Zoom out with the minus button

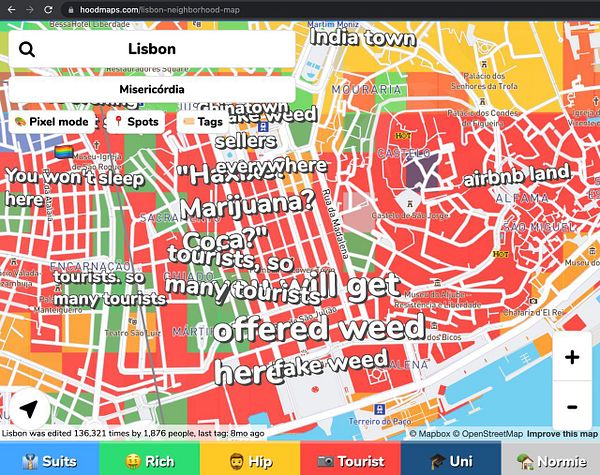point(572,406)
